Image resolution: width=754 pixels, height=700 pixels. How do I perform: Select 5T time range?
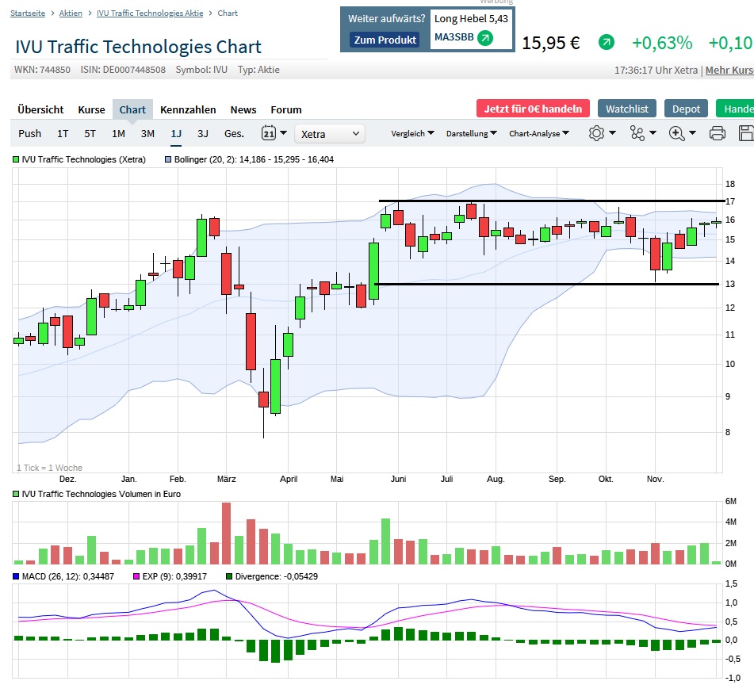click(x=90, y=134)
